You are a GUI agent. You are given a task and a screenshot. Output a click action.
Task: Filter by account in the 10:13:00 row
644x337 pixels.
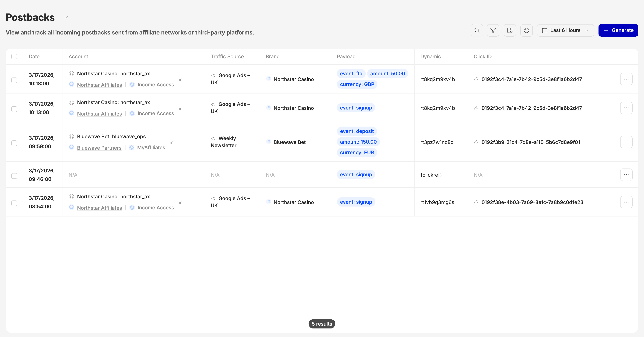[180, 108]
